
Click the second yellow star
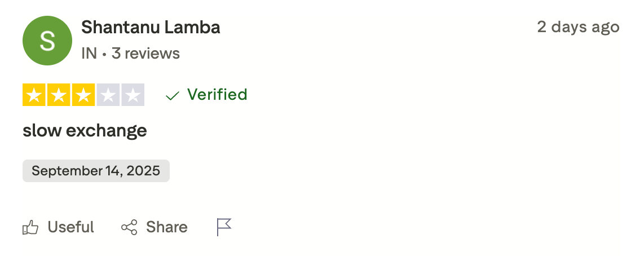(x=59, y=95)
